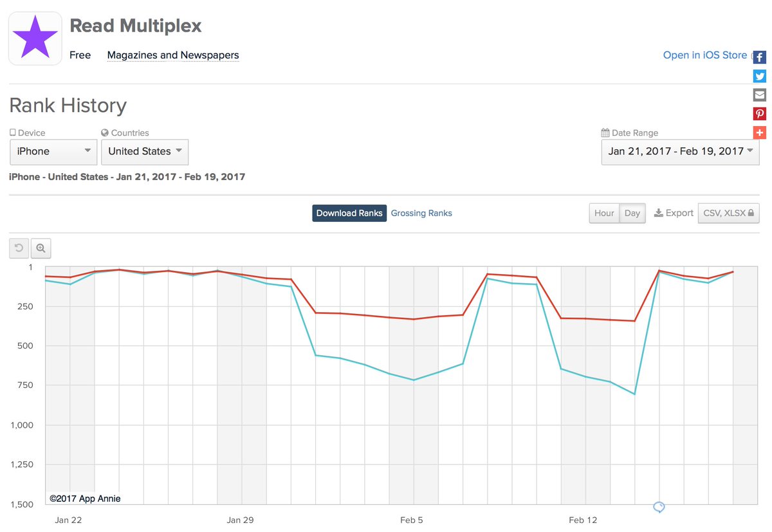Toggle chart granularity to Day
Image resolution: width=772 pixels, height=532 pixels.
point(632,213)
